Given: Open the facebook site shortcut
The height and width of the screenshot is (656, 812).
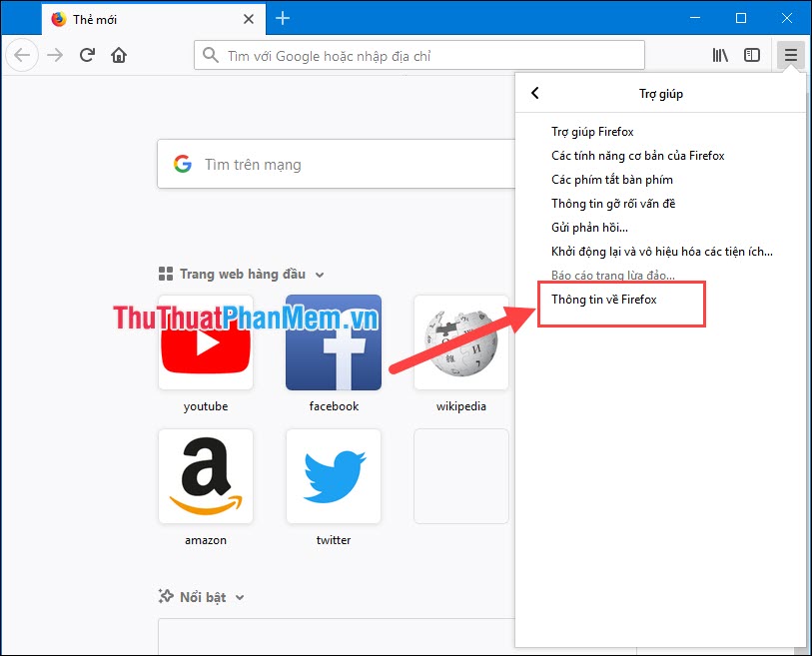Looking at the screenshot, I should pyautogui.click(x=333, y=342).
